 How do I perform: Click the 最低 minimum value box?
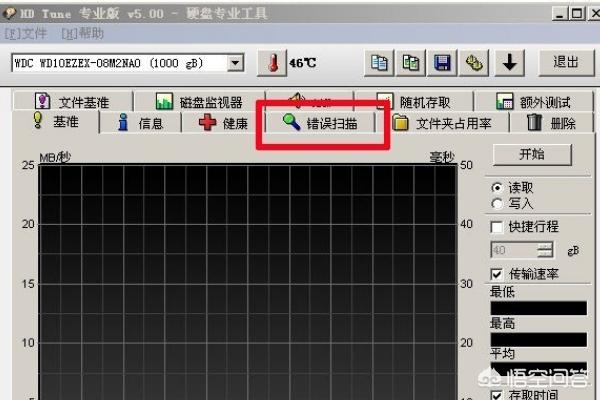(x=539, y=308)
